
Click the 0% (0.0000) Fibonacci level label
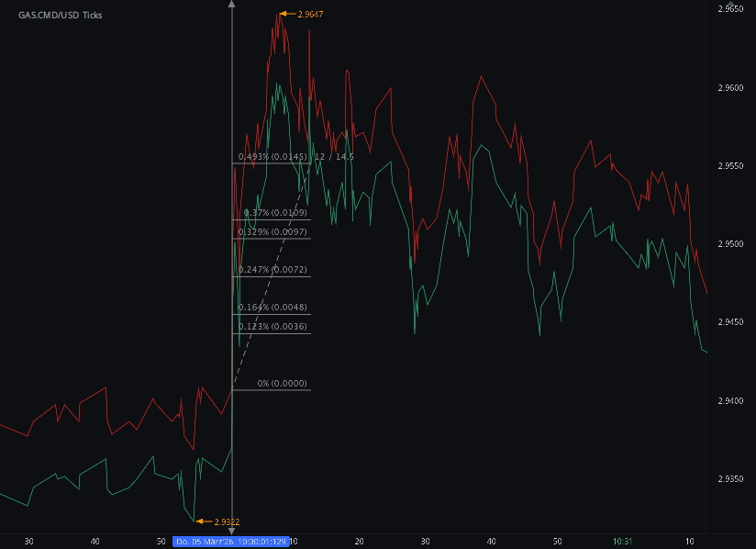click(x=283, y=384)
